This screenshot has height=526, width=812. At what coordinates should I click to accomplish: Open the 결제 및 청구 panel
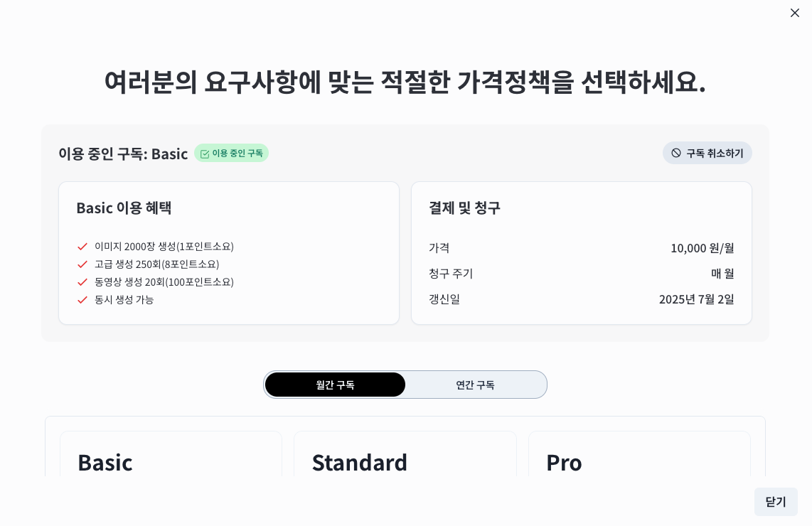tap(581, 252)
